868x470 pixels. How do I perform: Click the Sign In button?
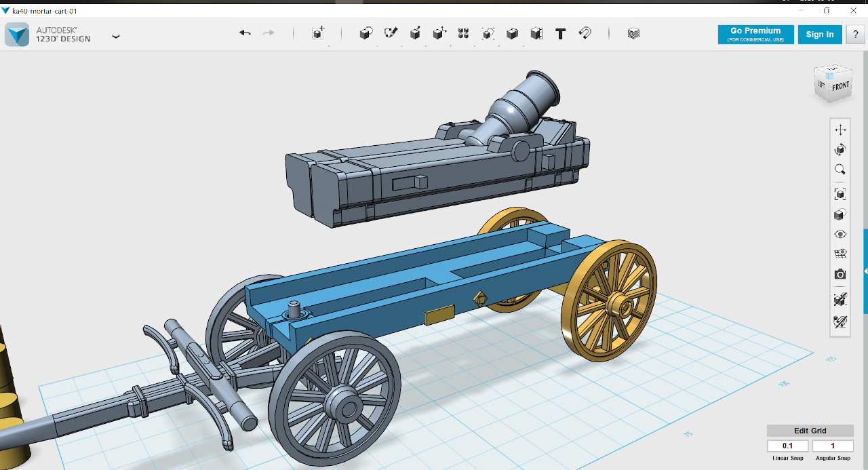pos(820,35)
